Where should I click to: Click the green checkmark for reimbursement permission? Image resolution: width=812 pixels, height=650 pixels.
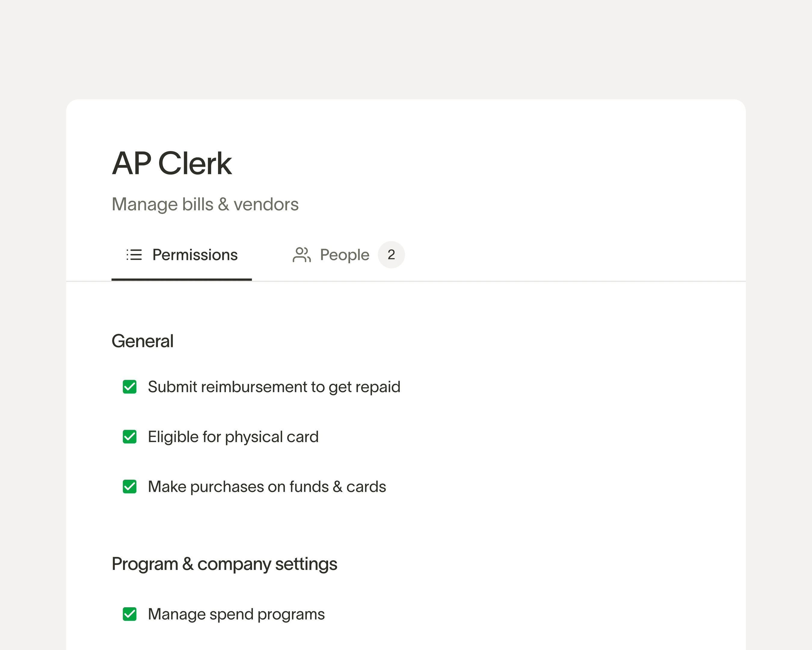(x=130, y=387)
